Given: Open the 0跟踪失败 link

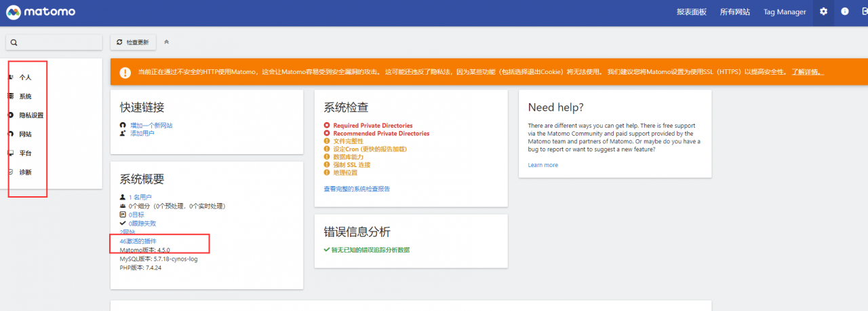Looking at the screenshot, I should coord(142,223).
